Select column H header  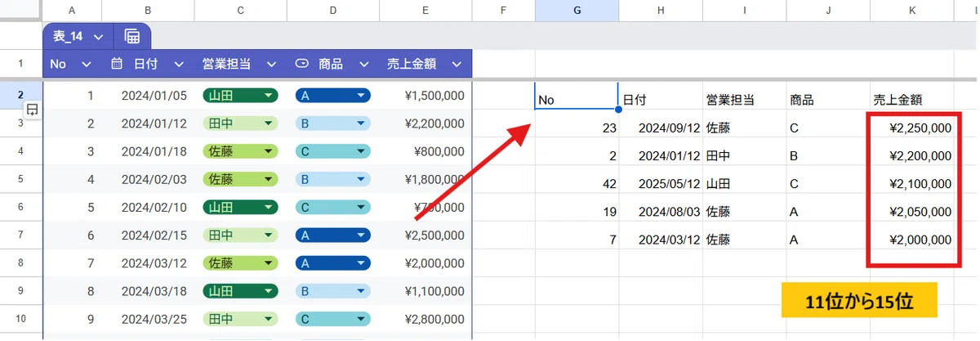pyautogui.click(x=660, y=11)
